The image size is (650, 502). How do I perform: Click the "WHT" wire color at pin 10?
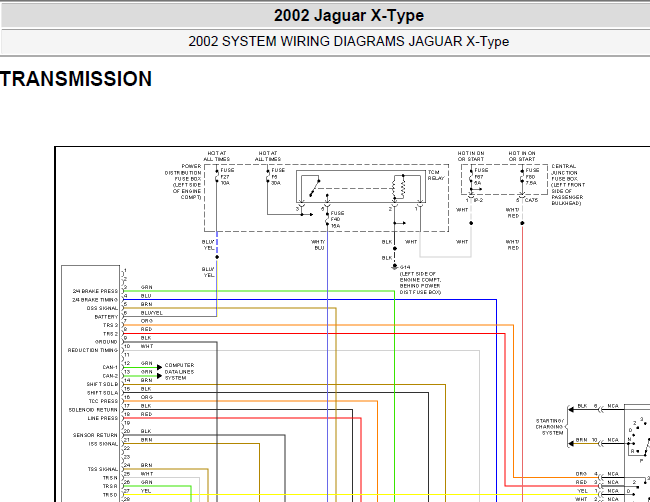[x=147, y=346]
